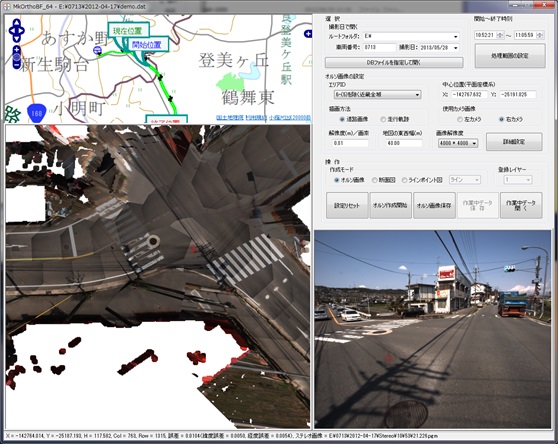Click the crosswalk in the ortho image

coord(246,260)
